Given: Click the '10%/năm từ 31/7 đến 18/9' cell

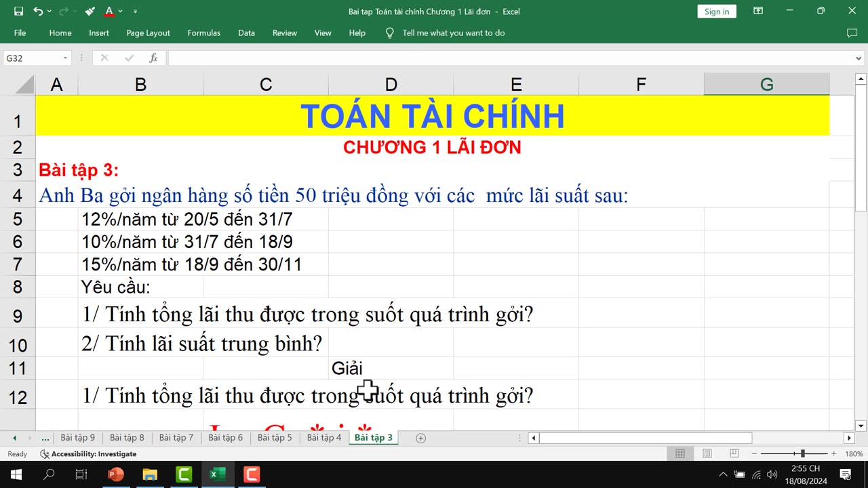Looking at the screenshot, I should pos(187,242).
